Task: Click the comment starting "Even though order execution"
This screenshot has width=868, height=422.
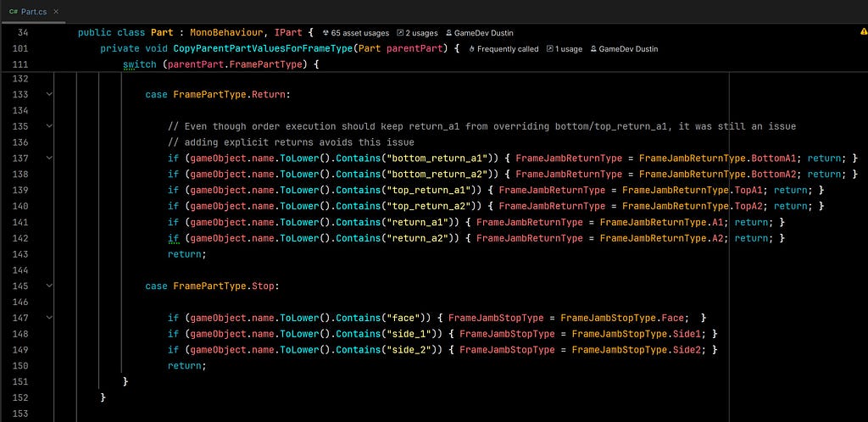Action: coord(481,126)
